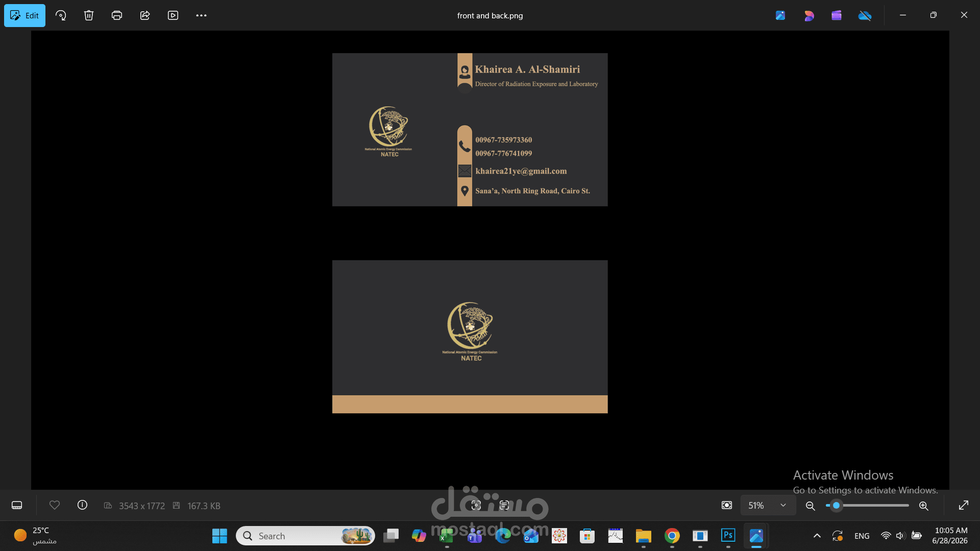Click the ENG language indicator
Image resolution: width=980 pixels, height=551 pixels.
click(862, 536)
